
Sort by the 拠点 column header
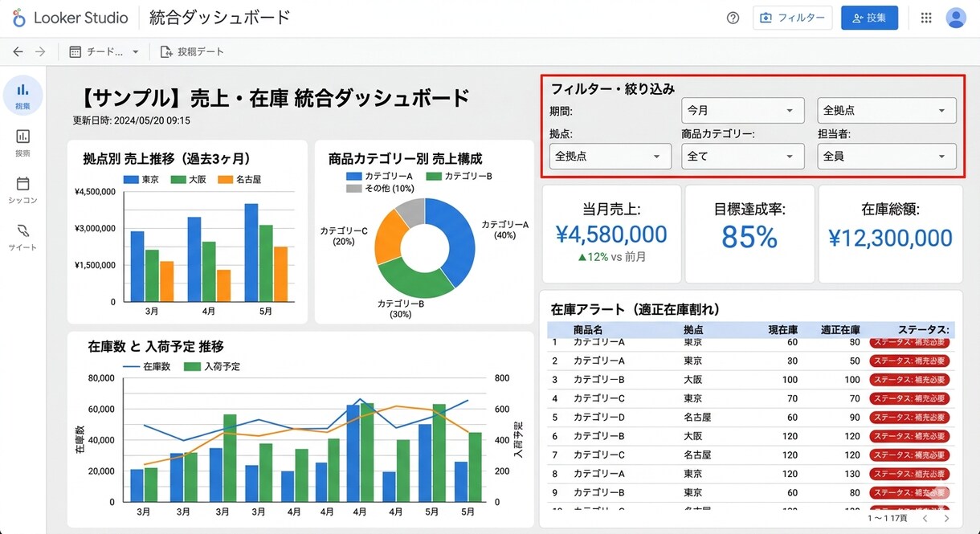click(693, 330)
